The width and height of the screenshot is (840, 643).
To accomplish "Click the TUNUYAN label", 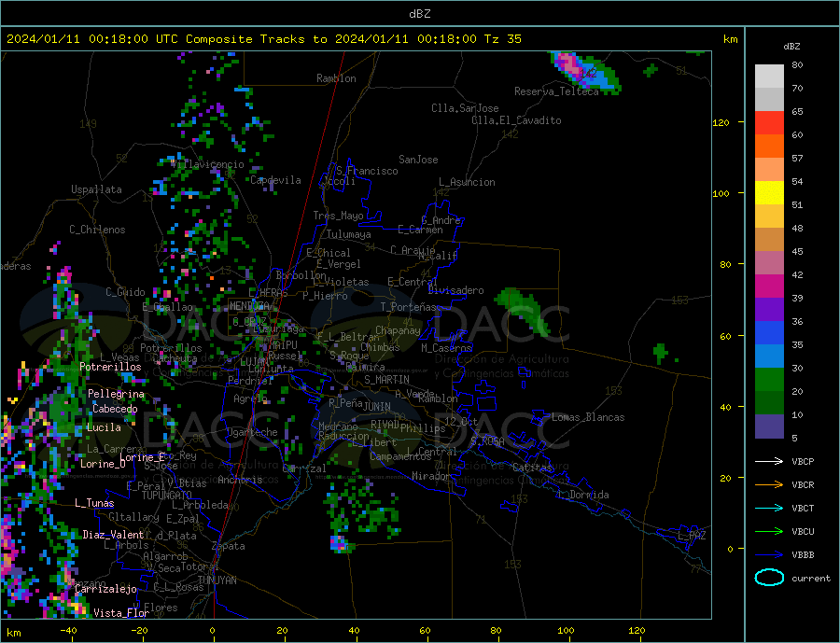I will pyautogui.click(x=217, y=580).
